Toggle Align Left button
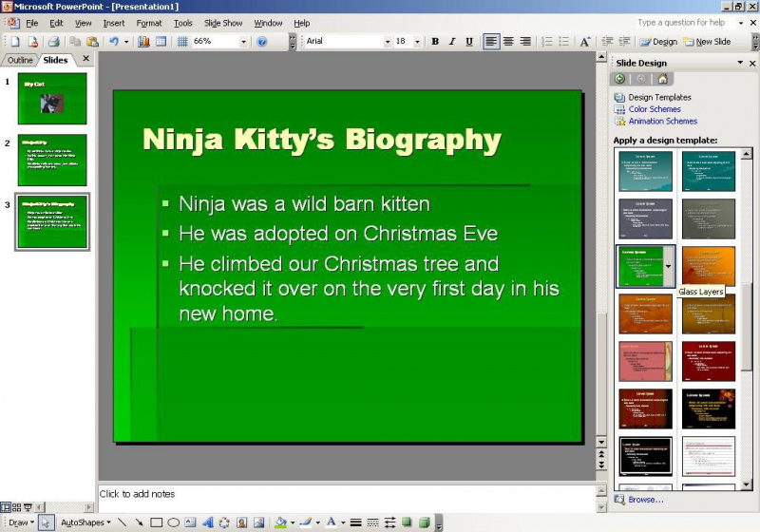The height and width of the screenshot is (532, 760). (491, 42)
